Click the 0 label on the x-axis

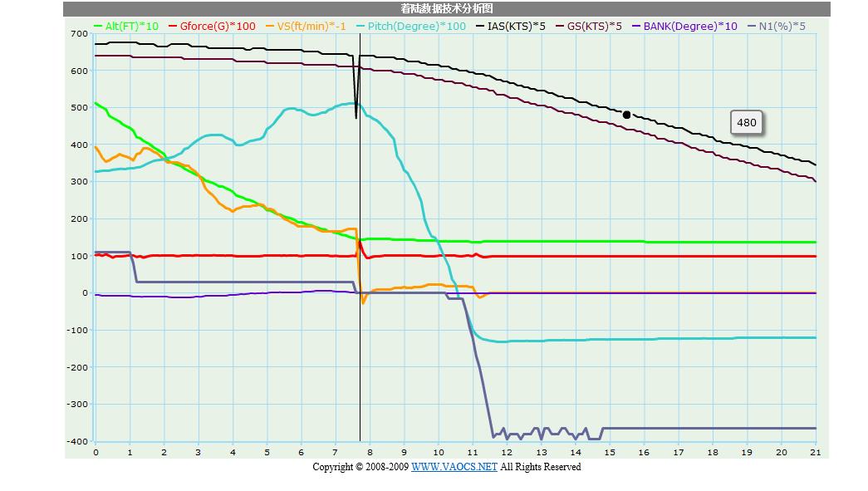[x=96, y=452]
